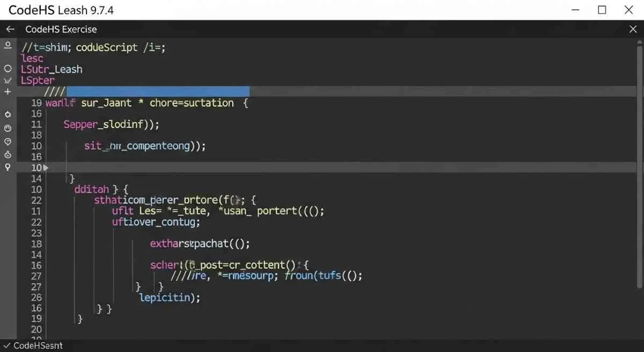644x352 pixels.
Task: Click the 'scher!(ℓ_post=cr_cottent() {' line
Action: pos(230,265)
